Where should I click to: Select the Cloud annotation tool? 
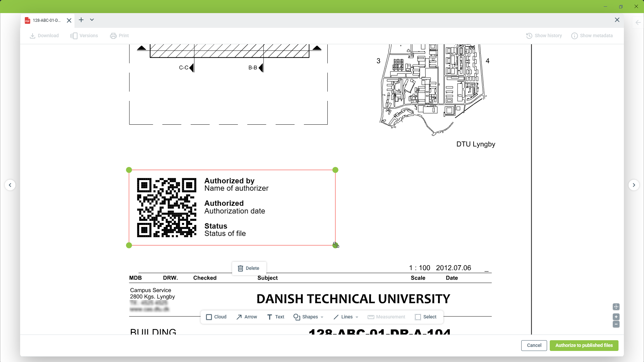point(216,317)
